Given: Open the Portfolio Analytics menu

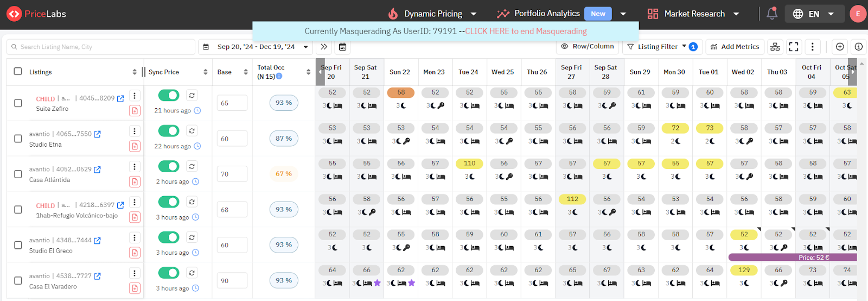Looking at the screenshot, I should click(547, 14).
